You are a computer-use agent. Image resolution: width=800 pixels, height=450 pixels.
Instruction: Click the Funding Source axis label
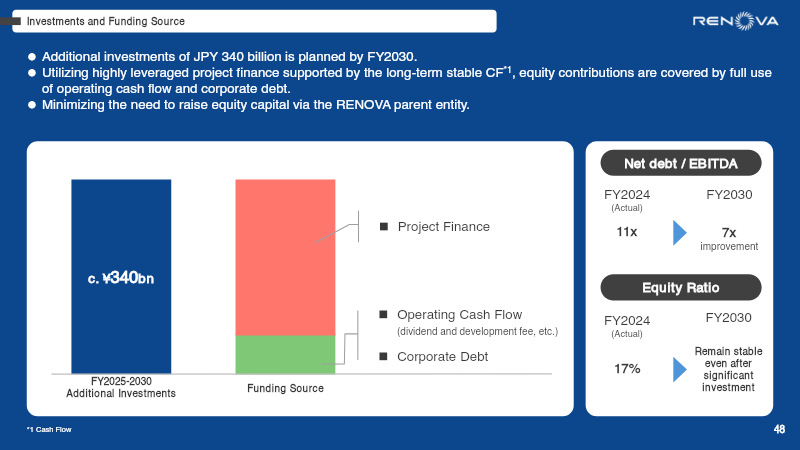[285, 388]
